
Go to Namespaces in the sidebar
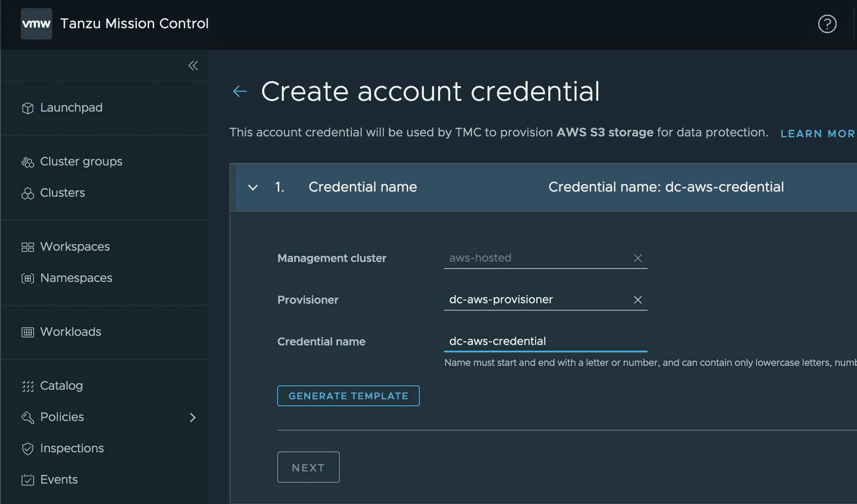[x=76, y=278]
